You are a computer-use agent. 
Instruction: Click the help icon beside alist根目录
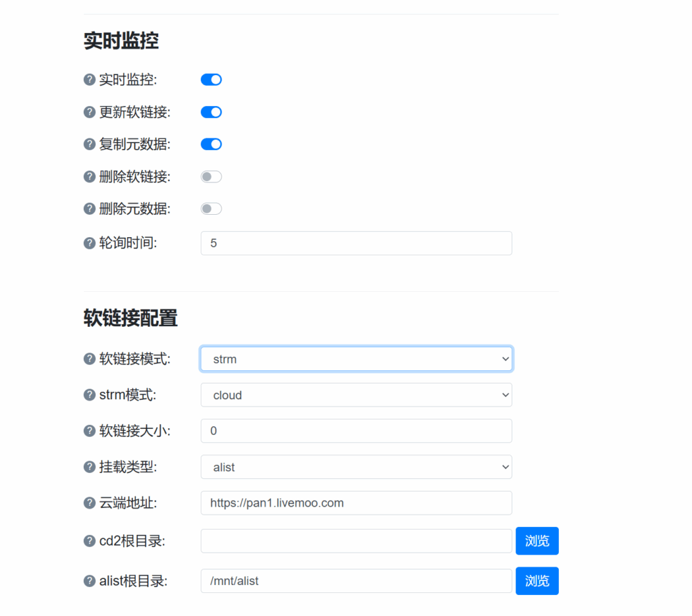(89, 580)
